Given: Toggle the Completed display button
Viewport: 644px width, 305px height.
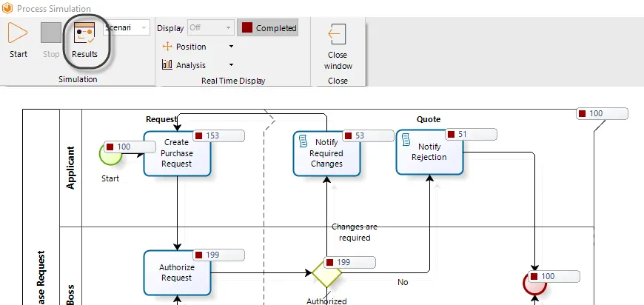Looking at the screenshot, I should [x=268, y=28].
